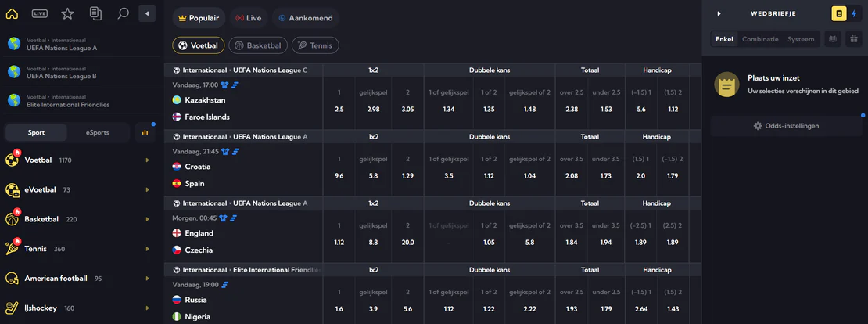Select the Basketbal filter tab

(258, 45)
